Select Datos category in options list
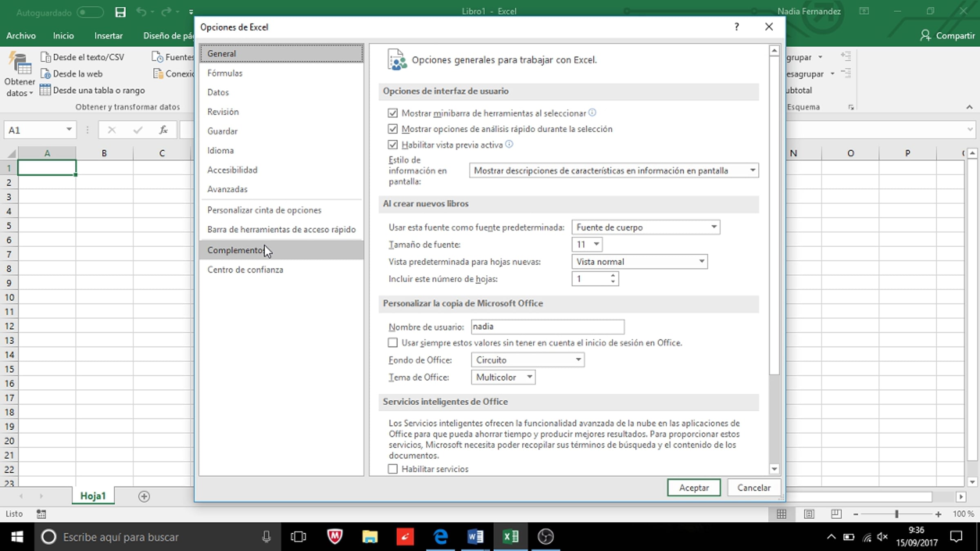 281,92
